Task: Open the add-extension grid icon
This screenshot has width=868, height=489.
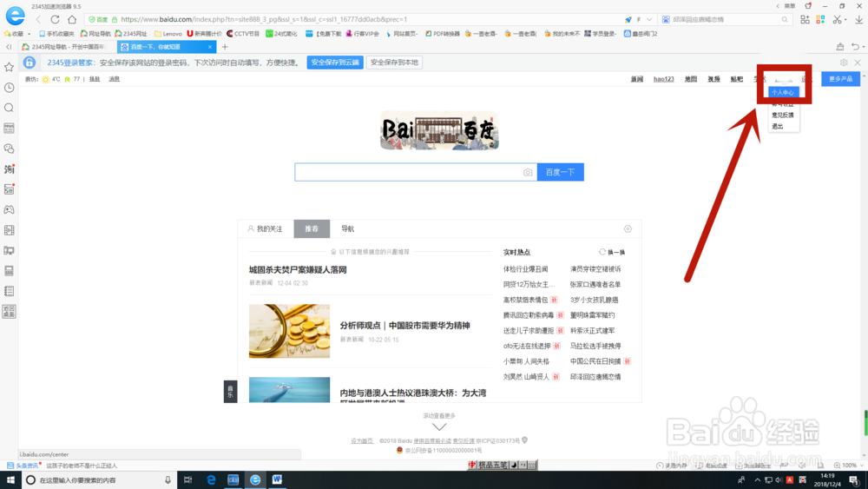Action: [x=805, y=19]
